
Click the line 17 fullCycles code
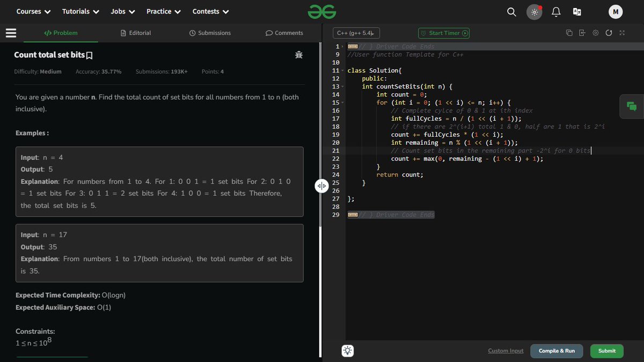[456, 119]
